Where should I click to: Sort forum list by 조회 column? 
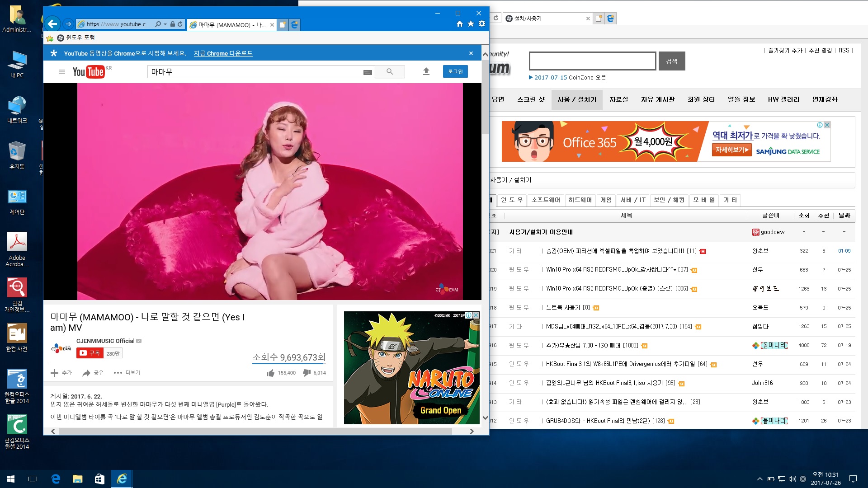click(804, 216)
